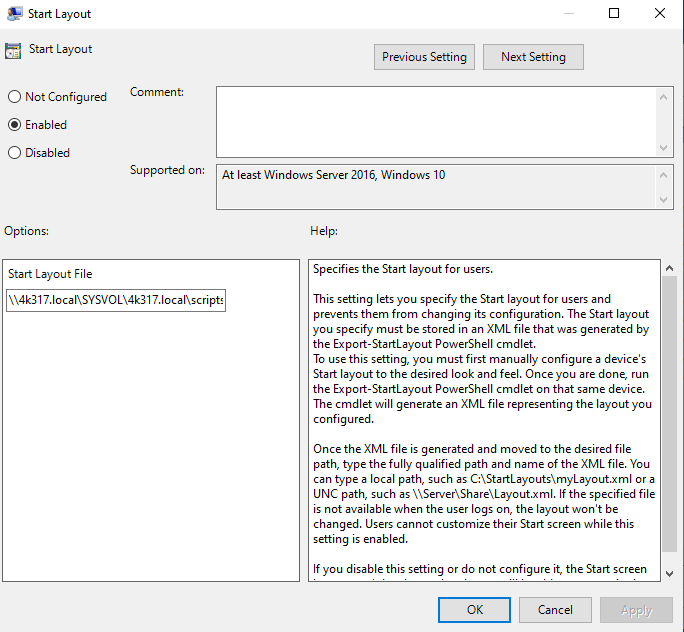
Task: Click the Start Layout title bar window icon
Action: [x=13, y=14]
